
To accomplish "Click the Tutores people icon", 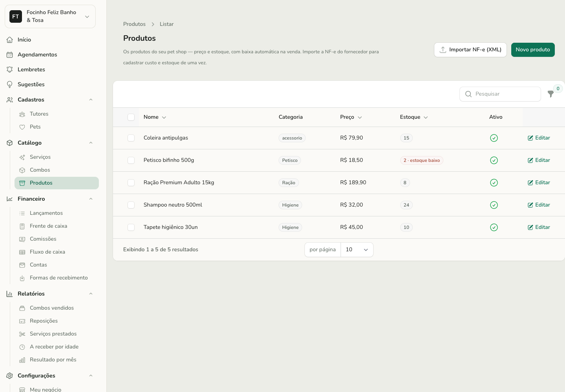I will point(22,114).
